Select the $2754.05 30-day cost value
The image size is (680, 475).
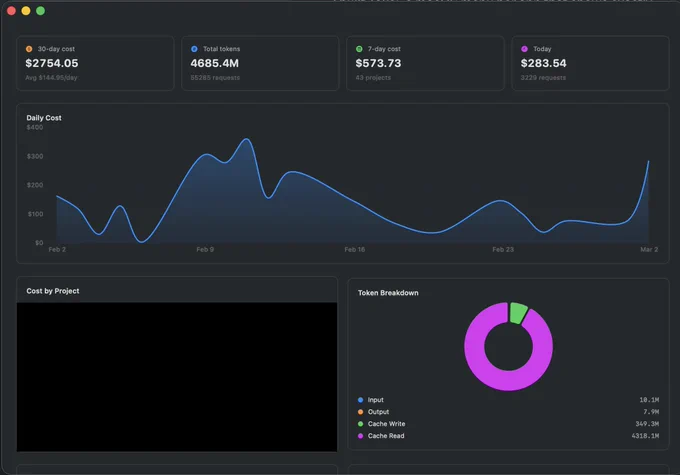click(52, 63)
